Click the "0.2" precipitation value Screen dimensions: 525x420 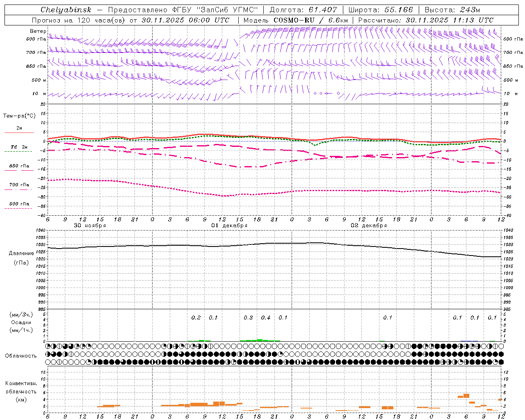tap(196, 317)
